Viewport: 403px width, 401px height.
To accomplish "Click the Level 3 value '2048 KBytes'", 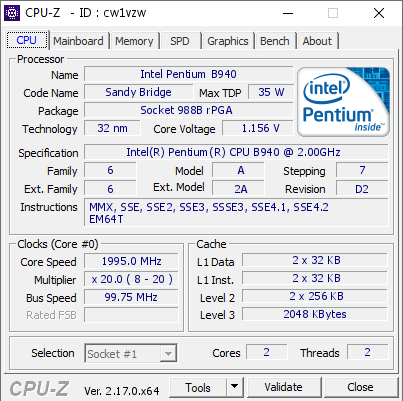I will tap(315, 314).
